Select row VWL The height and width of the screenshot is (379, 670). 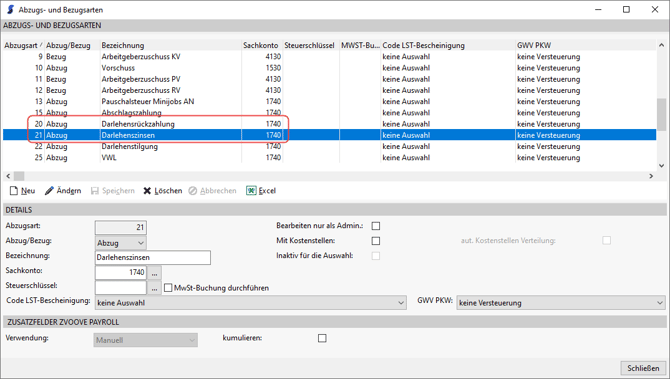(329, 158)
